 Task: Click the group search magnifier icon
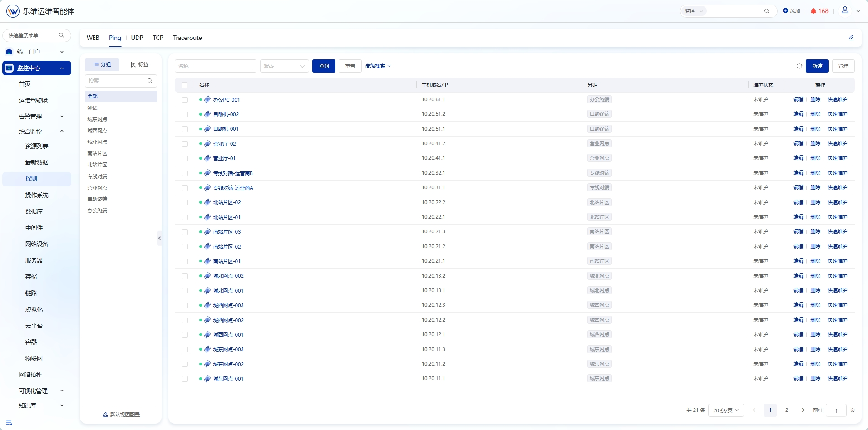150,81
